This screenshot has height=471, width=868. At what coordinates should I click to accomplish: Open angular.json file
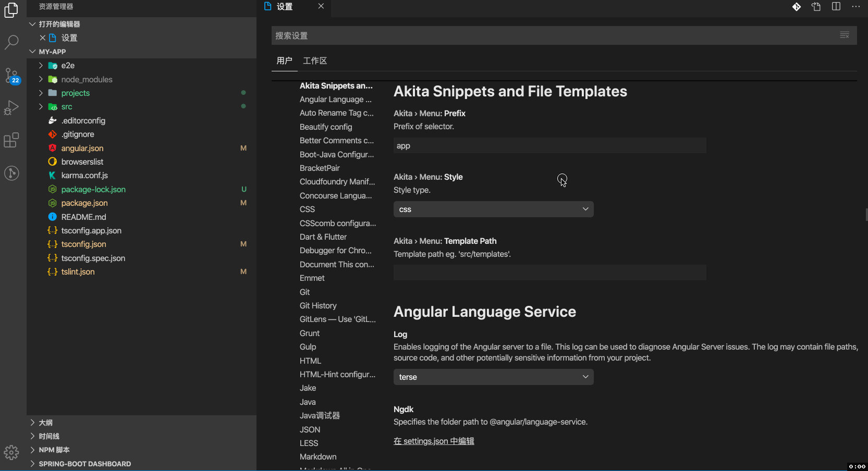[82, 148]
